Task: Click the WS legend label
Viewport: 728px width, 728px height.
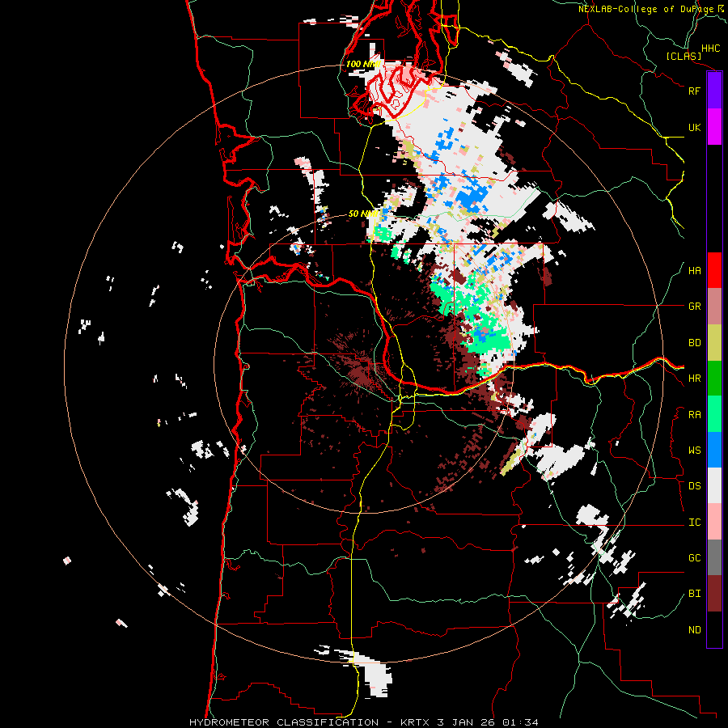Action: 694,451
